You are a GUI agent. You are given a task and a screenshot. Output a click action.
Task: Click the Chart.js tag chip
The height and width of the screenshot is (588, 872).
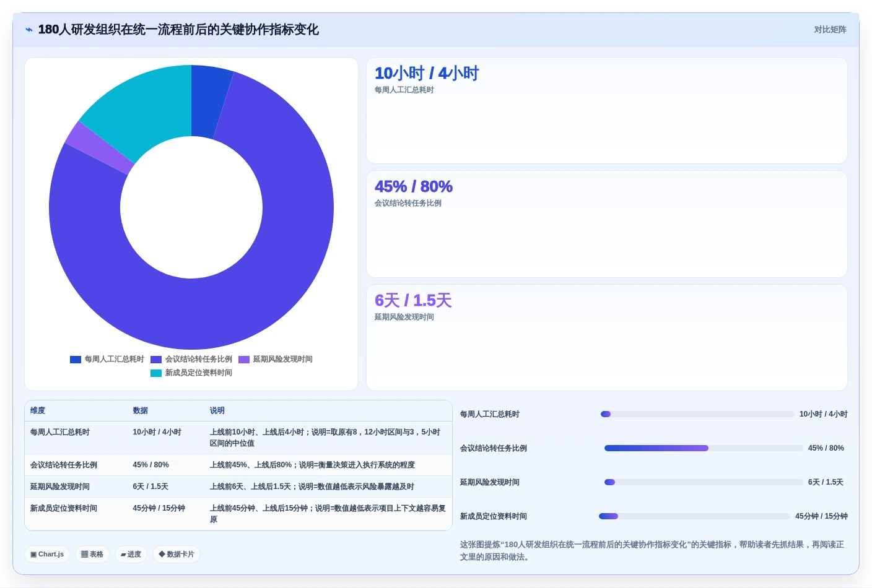47,555
